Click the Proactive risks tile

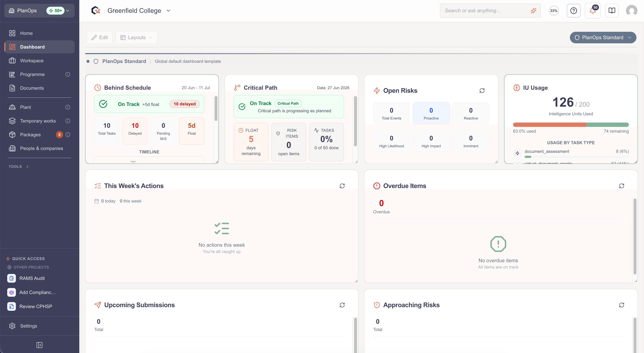coord(431,113)
